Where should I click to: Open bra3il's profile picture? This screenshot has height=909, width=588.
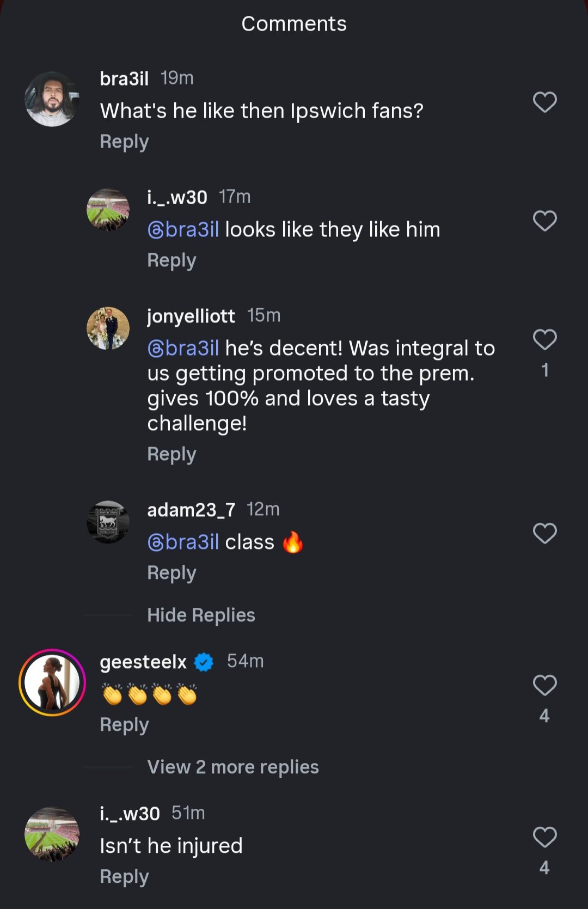[52, 99]
